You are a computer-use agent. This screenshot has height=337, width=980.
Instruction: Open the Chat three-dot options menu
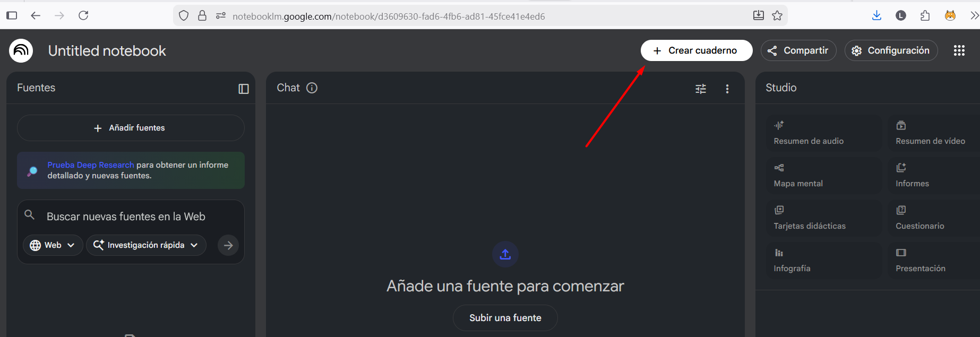tap(727, 89)
